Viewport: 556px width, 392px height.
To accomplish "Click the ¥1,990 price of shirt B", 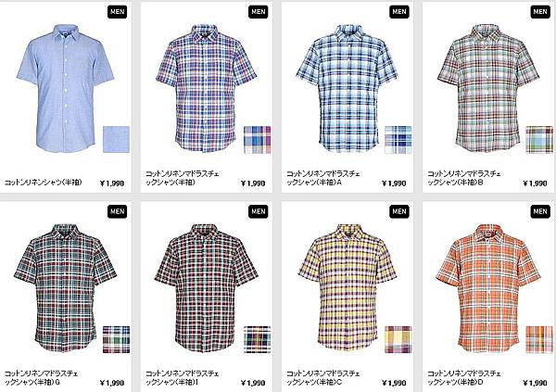I will tap(535, 183).
